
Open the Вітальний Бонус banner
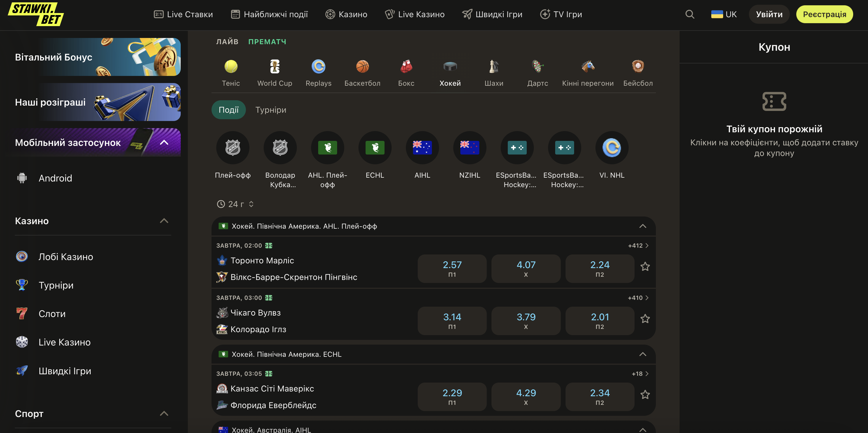(x=98, y=57)
